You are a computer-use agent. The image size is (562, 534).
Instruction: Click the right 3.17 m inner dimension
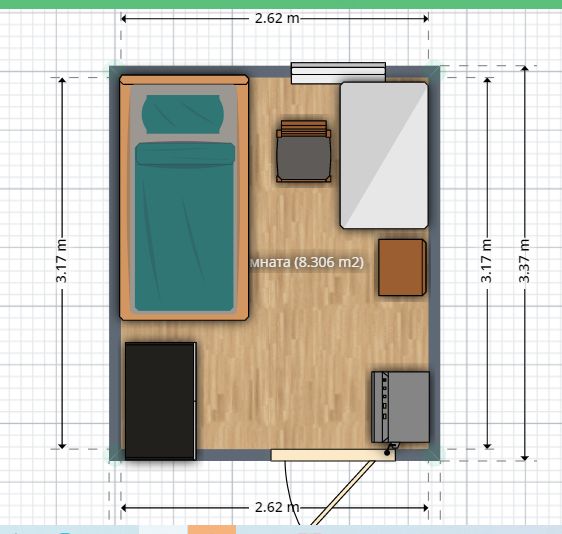point(486,261)
